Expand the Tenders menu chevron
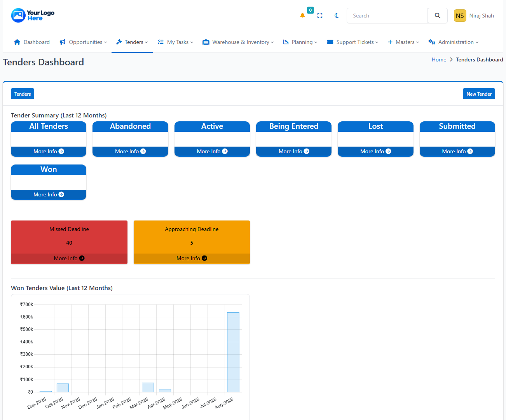506x420 pixels. tap(147, 42)
